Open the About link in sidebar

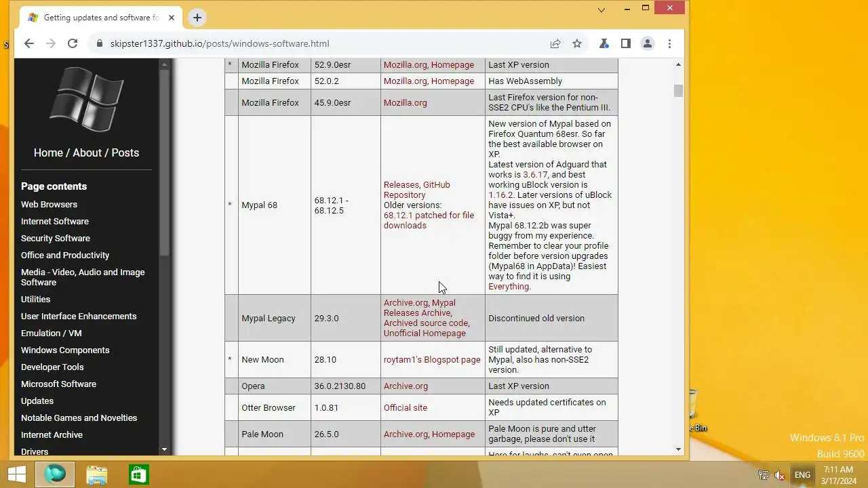point(87,152)
